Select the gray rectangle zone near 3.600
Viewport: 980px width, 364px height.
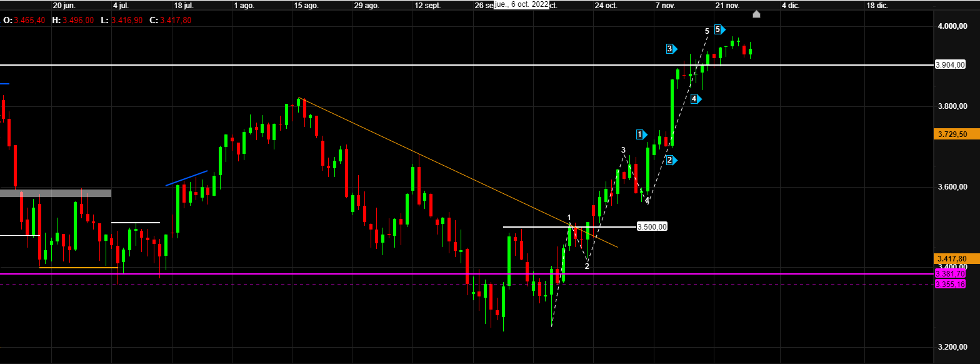click(56, 193)
